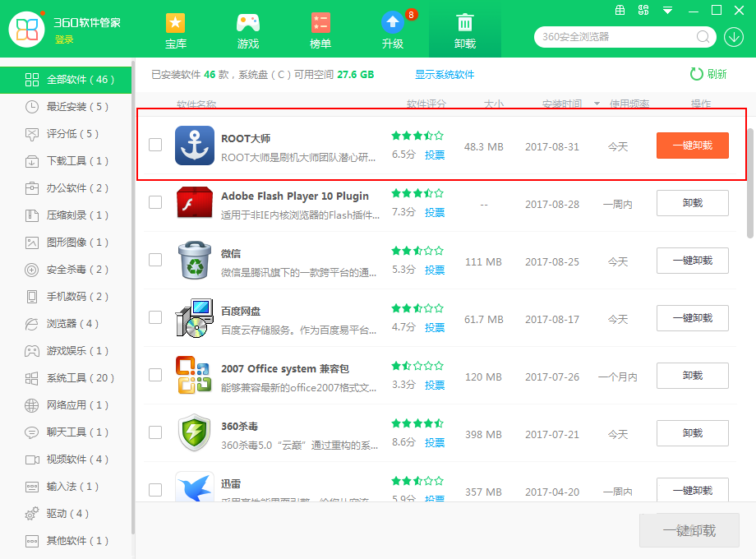Select 游戏娱乐 (1) category
The width and height of the screenshot is (756, 559).
coord(66,351)
